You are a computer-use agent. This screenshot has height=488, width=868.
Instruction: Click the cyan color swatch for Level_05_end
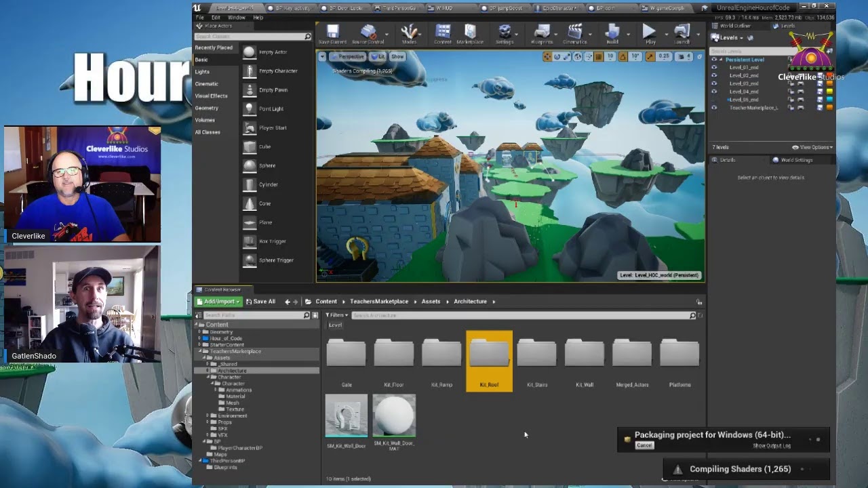[829, 100]
